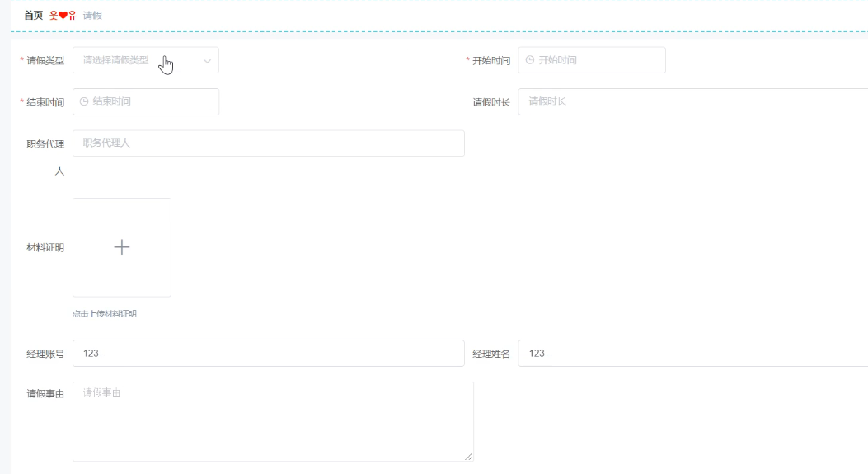Open the 结束时间 date-time picker
Screen dimensions: 868x474
pos(148,101)
